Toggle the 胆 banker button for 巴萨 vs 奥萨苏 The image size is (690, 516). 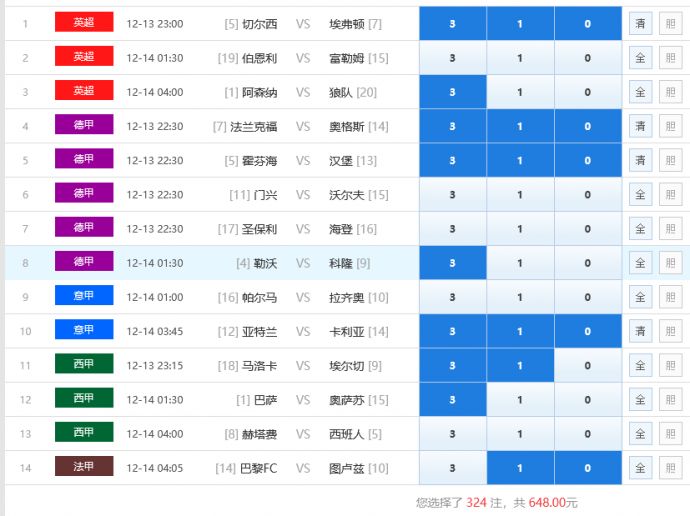pyautogui.click(x=669, y=400)
